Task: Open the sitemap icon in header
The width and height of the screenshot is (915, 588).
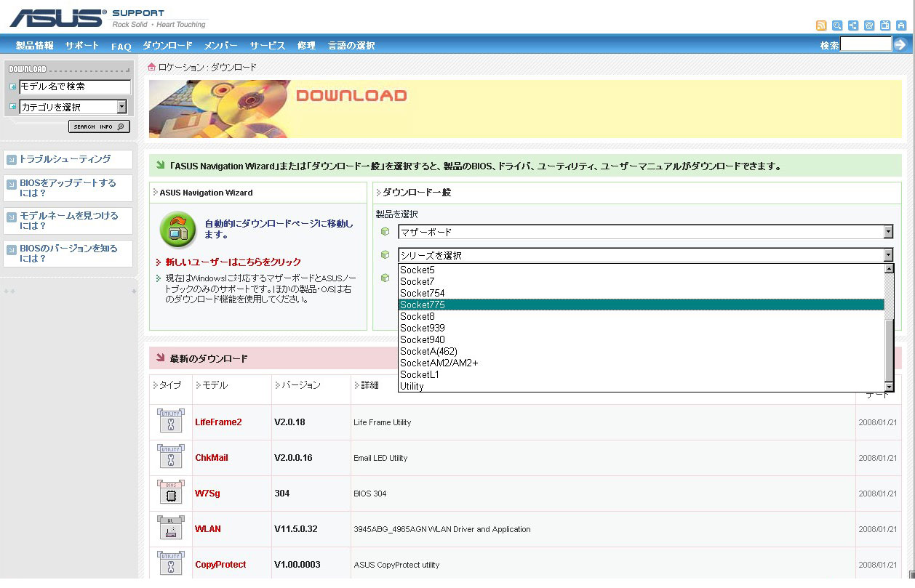Action: coord(853,25)
